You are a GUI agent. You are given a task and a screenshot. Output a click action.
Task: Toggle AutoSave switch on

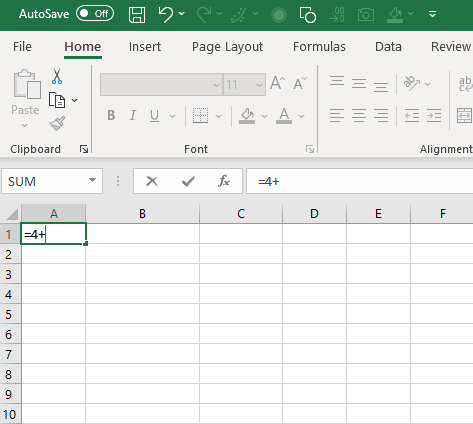[95, 14]
